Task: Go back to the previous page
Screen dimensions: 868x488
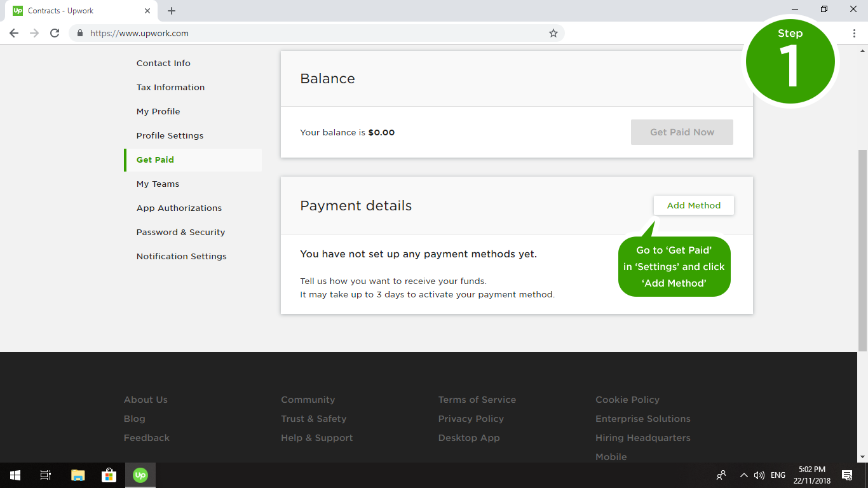Action: pyautogui.click(x=14, y=33)
